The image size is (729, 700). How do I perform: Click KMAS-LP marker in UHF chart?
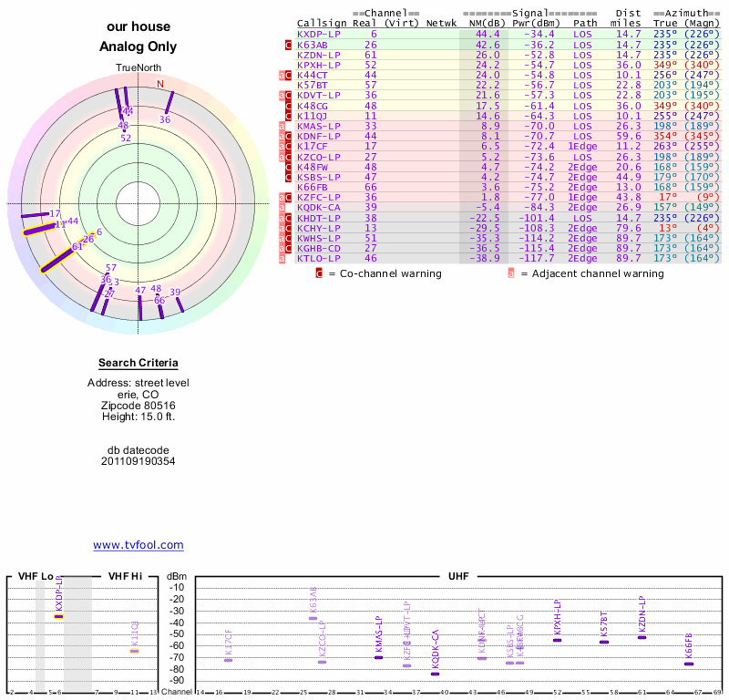378,658
